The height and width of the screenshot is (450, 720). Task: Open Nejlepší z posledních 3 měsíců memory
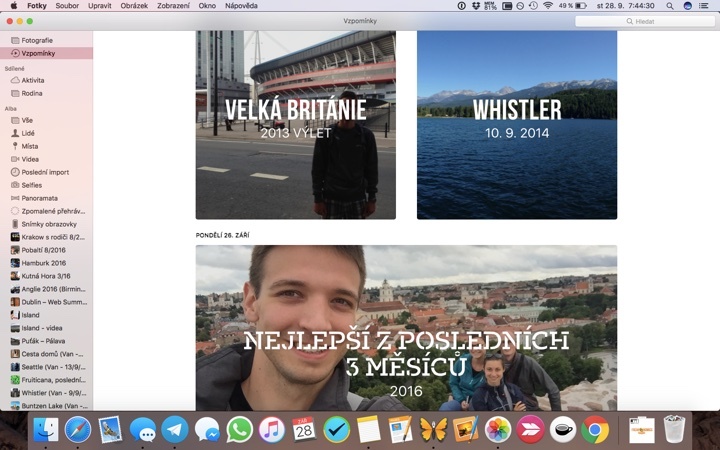406,328
